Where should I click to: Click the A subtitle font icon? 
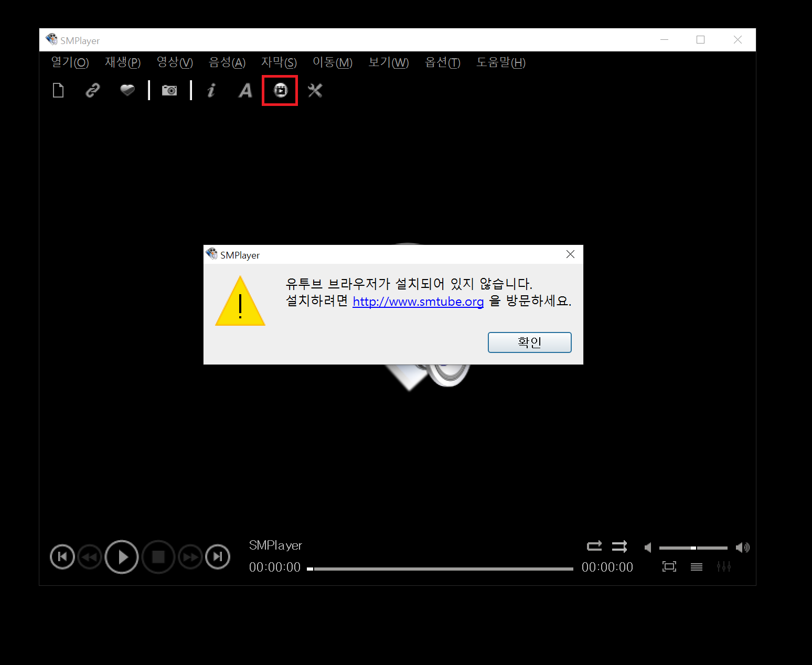click(x=245, y=90)
